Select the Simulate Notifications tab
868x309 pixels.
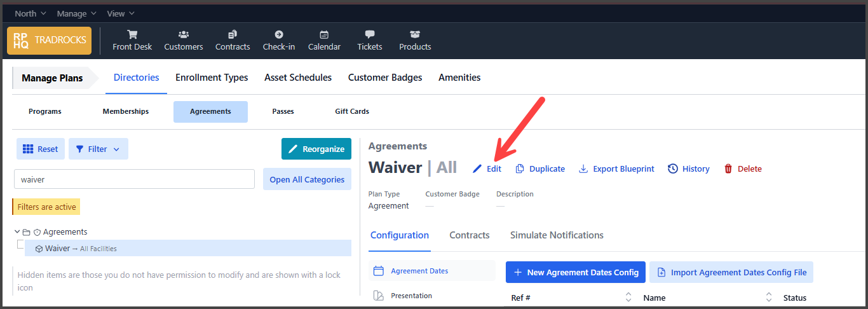click(557, 235)
